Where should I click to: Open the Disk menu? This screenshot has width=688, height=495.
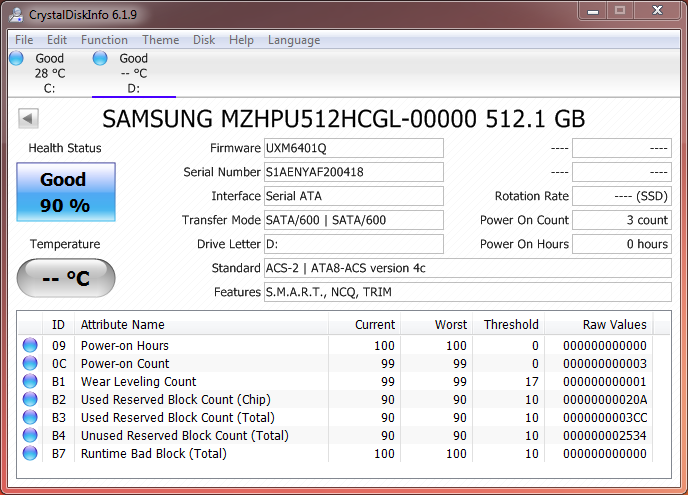[x=204, y=40]
